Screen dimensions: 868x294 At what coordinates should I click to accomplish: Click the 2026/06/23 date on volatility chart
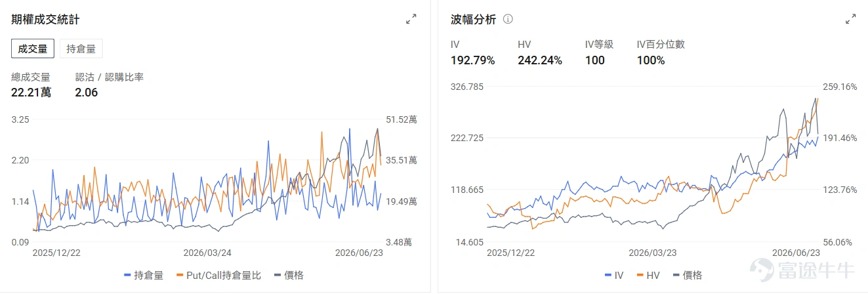796,253
